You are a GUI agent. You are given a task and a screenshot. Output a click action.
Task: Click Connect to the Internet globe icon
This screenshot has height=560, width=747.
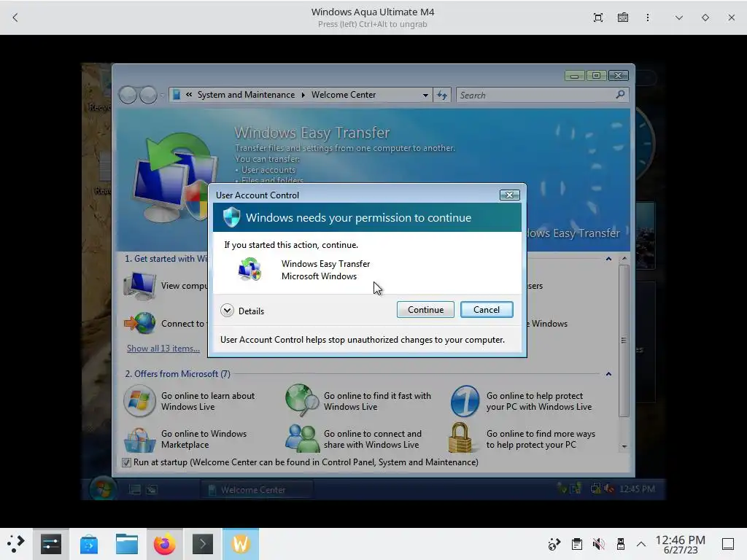[140, 323]
